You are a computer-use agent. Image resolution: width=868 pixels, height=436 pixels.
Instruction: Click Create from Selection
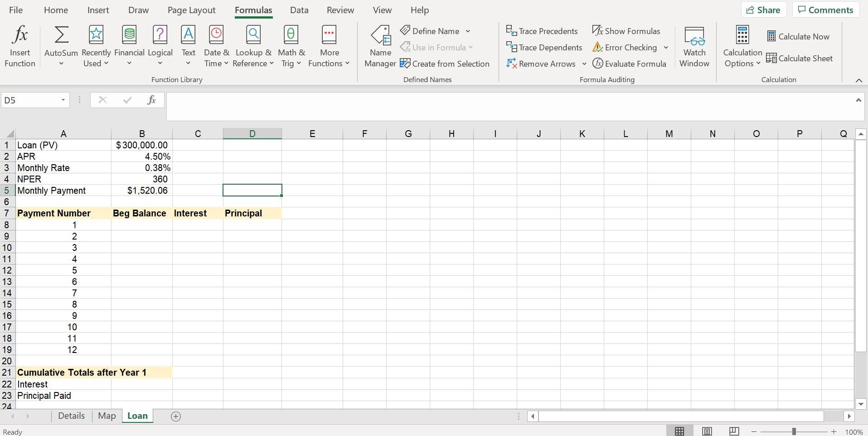445,64
